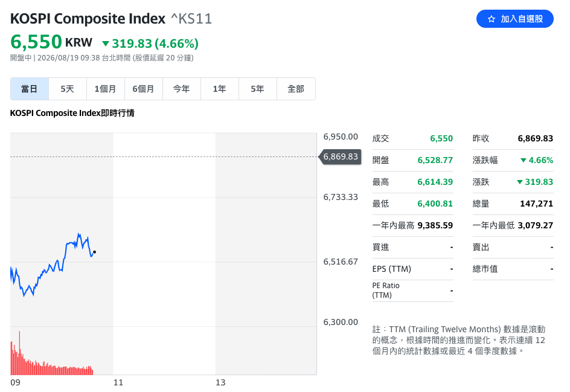The height and width of the screenshot is (392, 570).
Task: Click the PE Ratio (TTM) label
Action: [386, 291]
